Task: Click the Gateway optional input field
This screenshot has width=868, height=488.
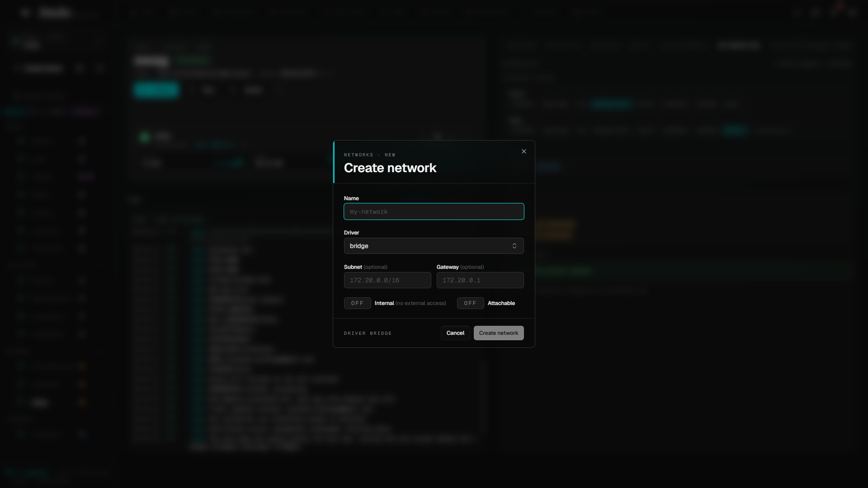Action: tap(480, 280)
